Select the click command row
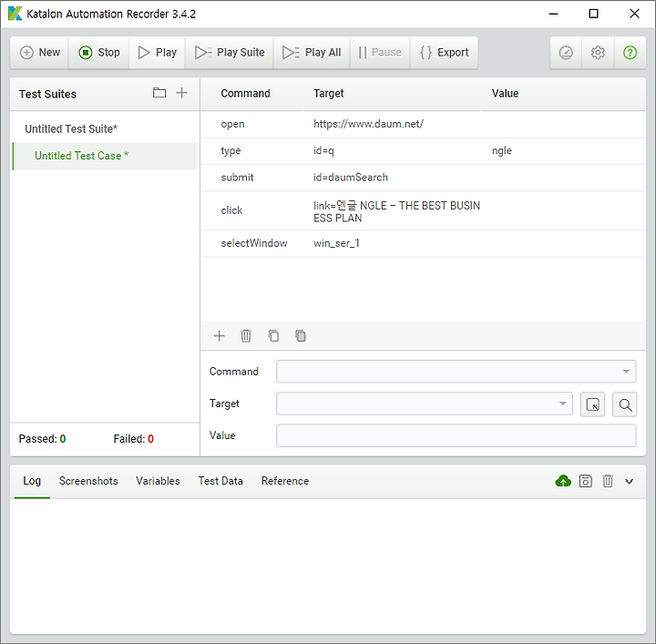Screen dimensions: 656x644 click(423, 210)
